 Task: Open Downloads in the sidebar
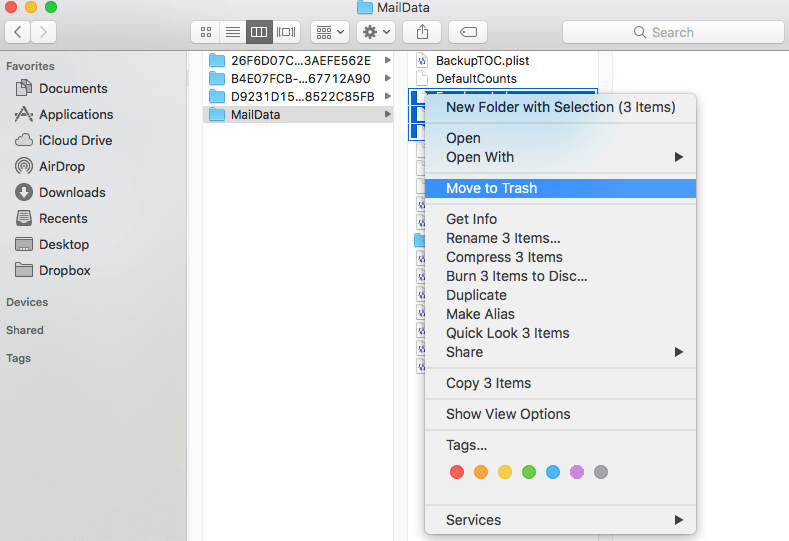click(x=71, y=192)
